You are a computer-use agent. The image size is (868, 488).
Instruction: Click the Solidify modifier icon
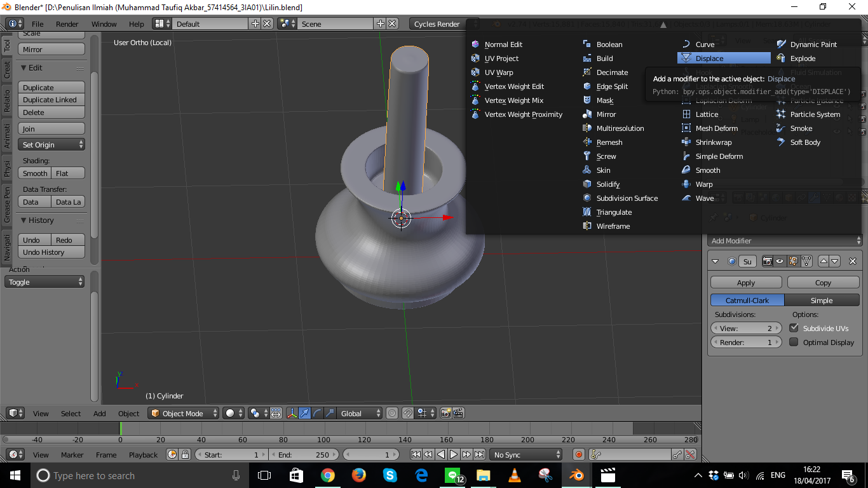587,184
